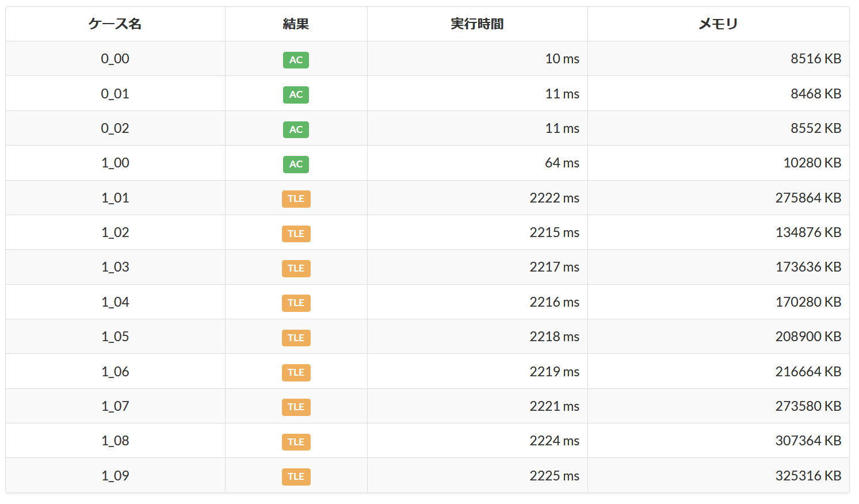Image resolution: width=859 pixels, height=504 pixels.
Task: Click the 結果 column header
Action: click(x=296, y=24)
